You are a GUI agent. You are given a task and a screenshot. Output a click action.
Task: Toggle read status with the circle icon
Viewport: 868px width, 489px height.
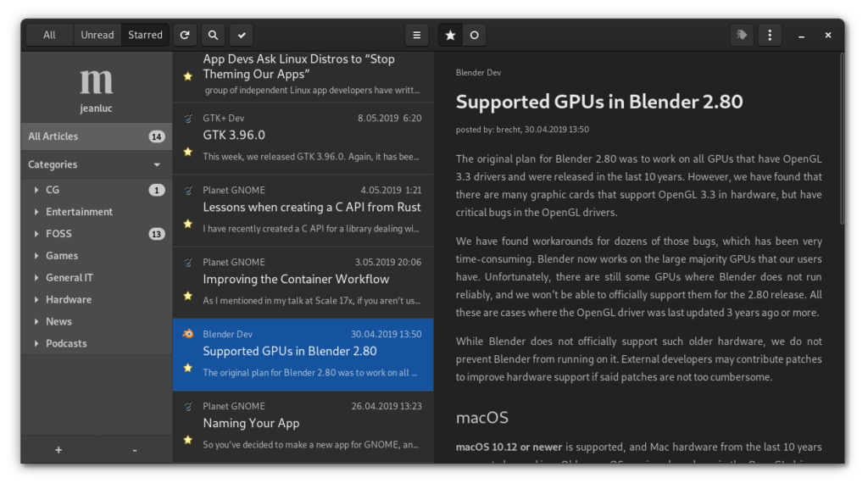point(474,35)
